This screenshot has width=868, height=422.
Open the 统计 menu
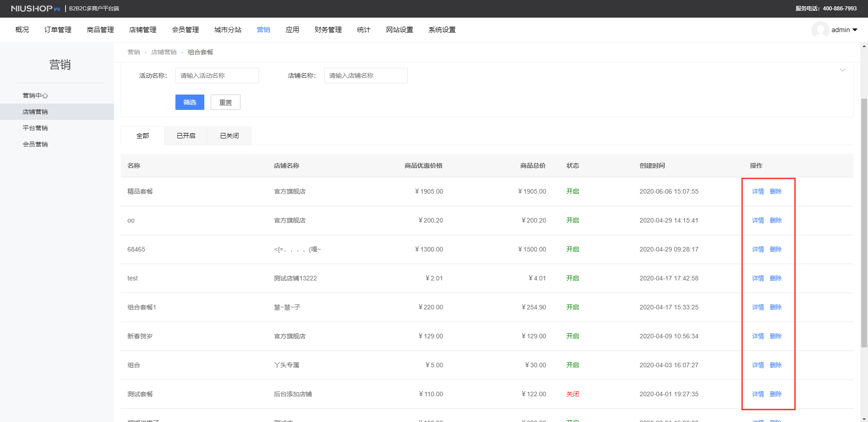pyautogui.click(x=364, y=30)
